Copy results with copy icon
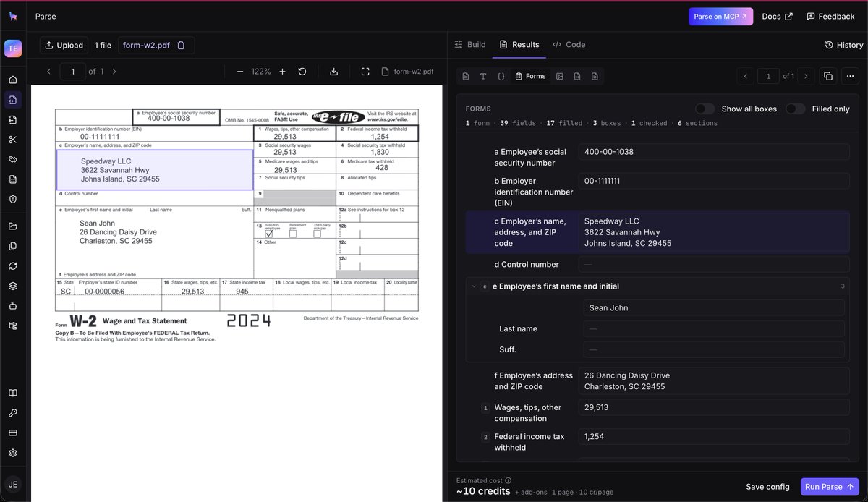 point(828,76)
